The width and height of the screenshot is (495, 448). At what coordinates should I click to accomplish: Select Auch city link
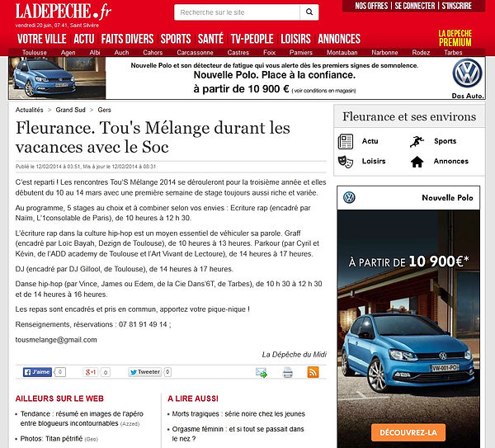click(121, 53)
